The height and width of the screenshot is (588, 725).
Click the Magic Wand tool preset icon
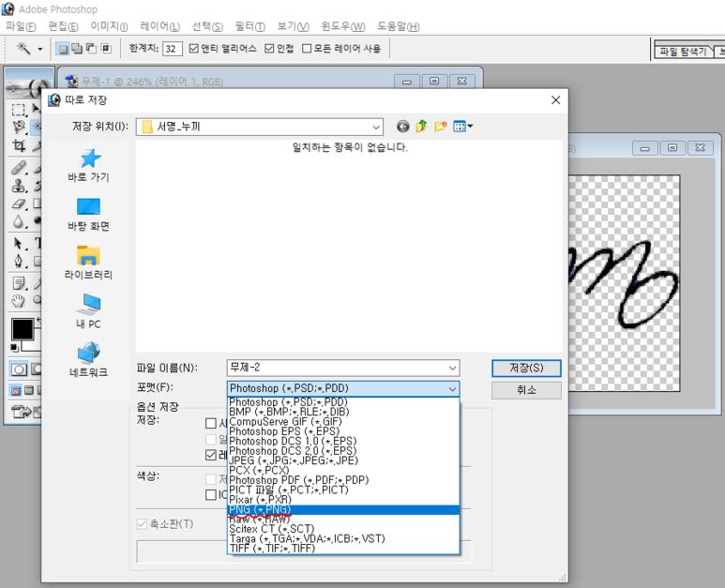click(x=23, y=48)
